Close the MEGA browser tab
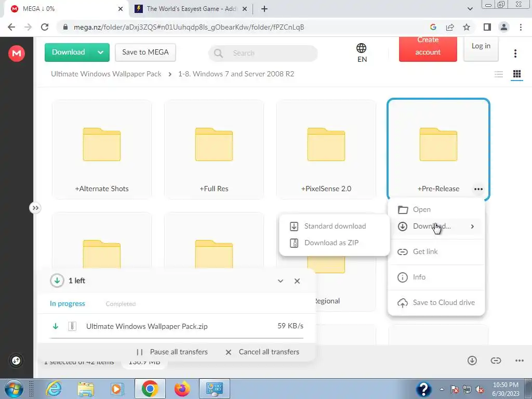 click(x=121, y=9)
